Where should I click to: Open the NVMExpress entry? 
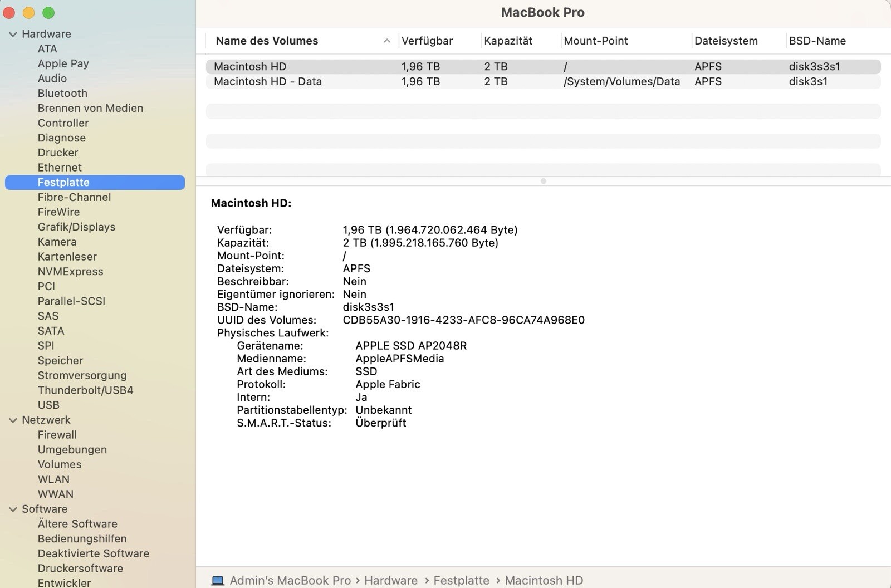pyautogui.click(x=70, y=271)
